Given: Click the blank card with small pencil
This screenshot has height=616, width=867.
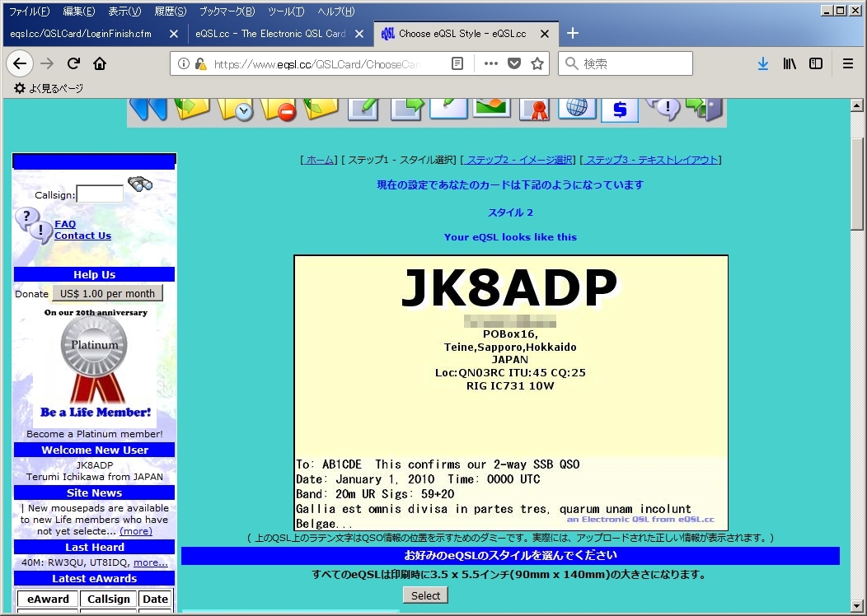Looking at the screenshot, I should pyautogui.click(x=448, y=108).
